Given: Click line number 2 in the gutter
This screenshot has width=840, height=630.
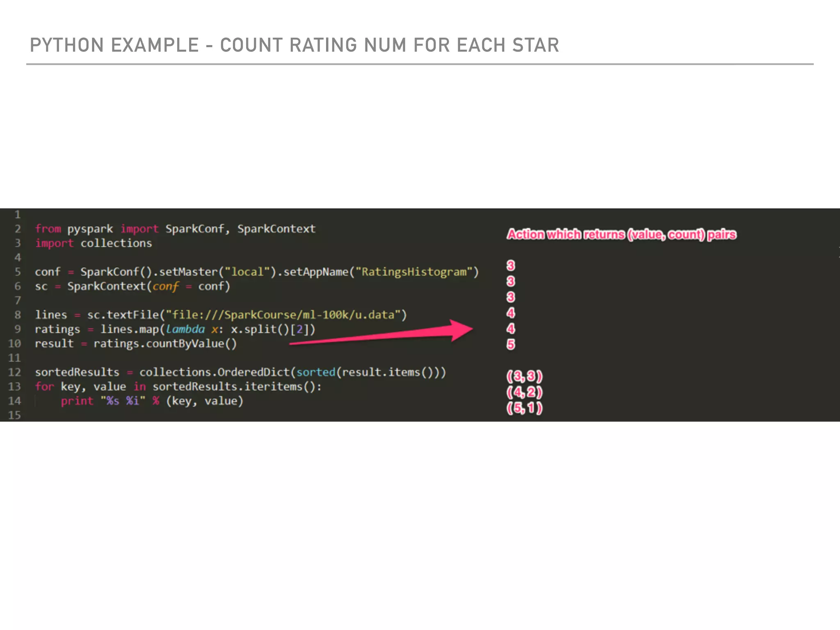Looking at the screenshot, I should [18, 229].
